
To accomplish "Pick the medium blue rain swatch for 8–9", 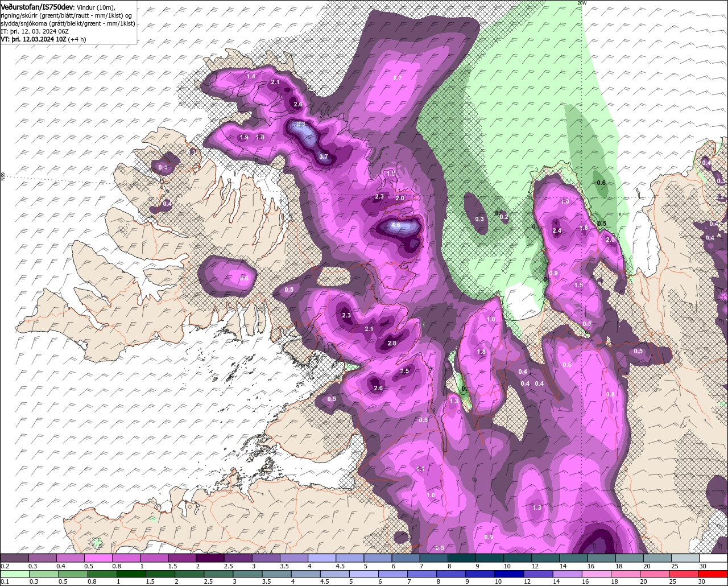I will (x=450, y=573).
